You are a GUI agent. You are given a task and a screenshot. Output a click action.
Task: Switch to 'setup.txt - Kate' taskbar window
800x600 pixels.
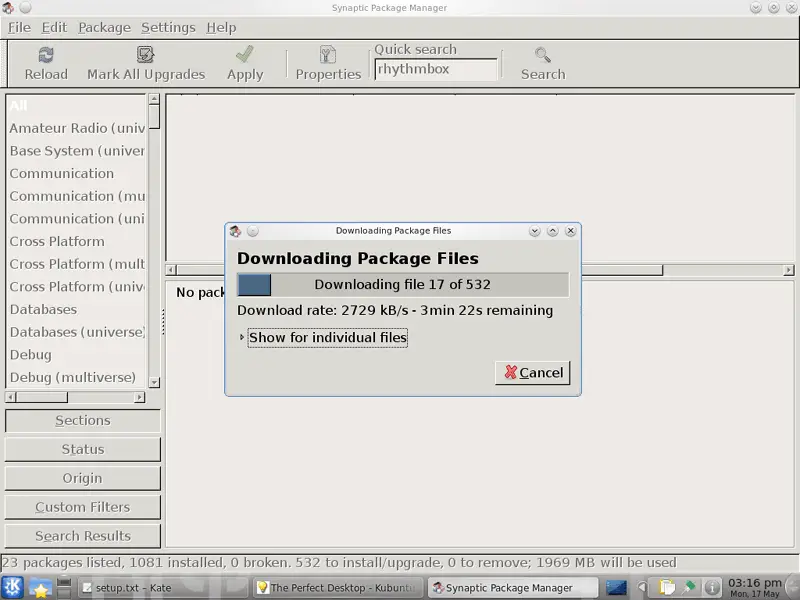point(163,588)
